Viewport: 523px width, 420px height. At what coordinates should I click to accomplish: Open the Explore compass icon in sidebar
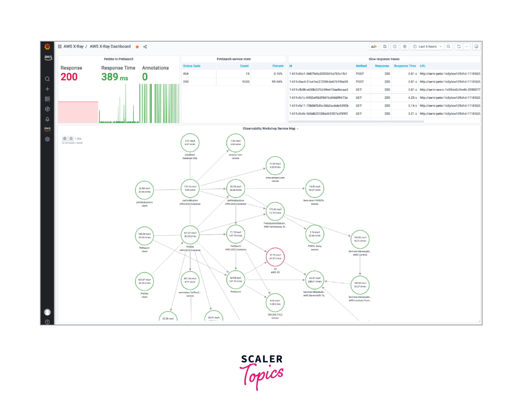click(x=47, y=109)
